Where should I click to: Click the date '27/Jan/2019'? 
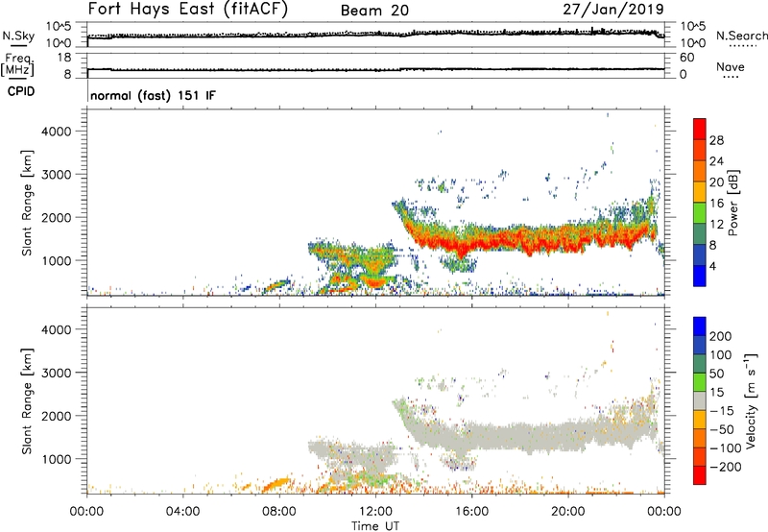tap(613, 10)
